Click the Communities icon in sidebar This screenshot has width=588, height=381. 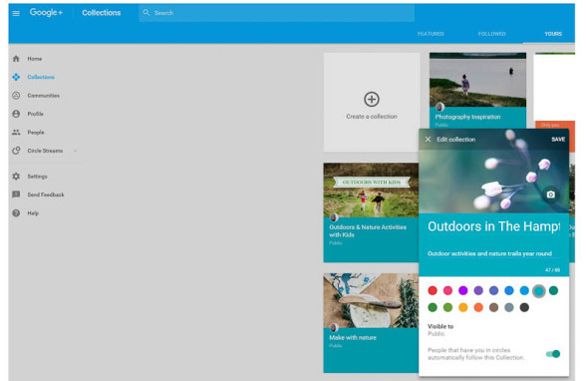(16, 96)
